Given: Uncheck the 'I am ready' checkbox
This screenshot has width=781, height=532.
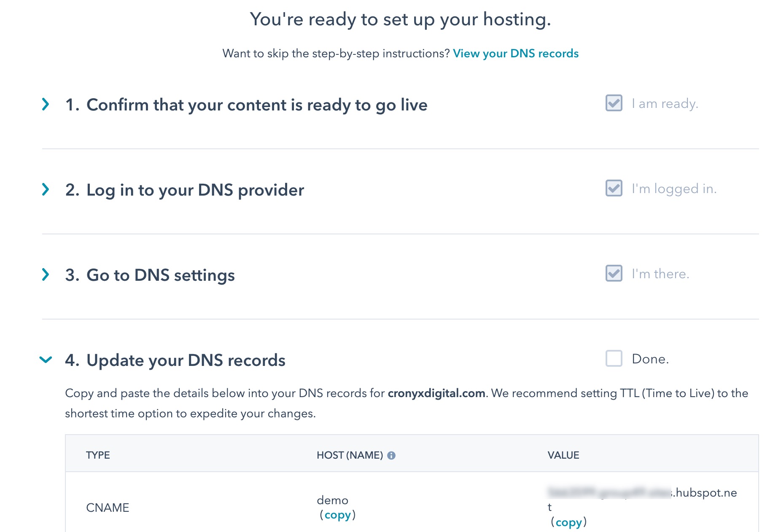Looking at the screenshot, I should pyautogui.click(x=614, y=103).
